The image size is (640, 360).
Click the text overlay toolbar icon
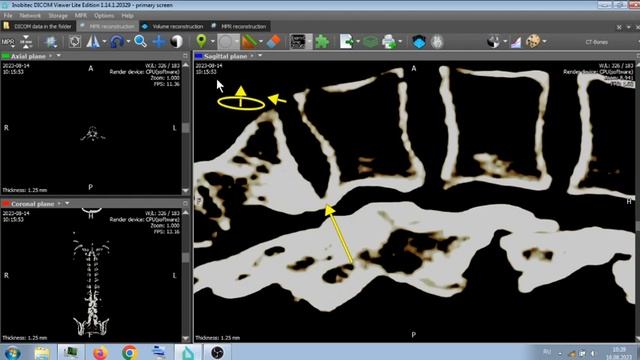[x=298, y=42]
